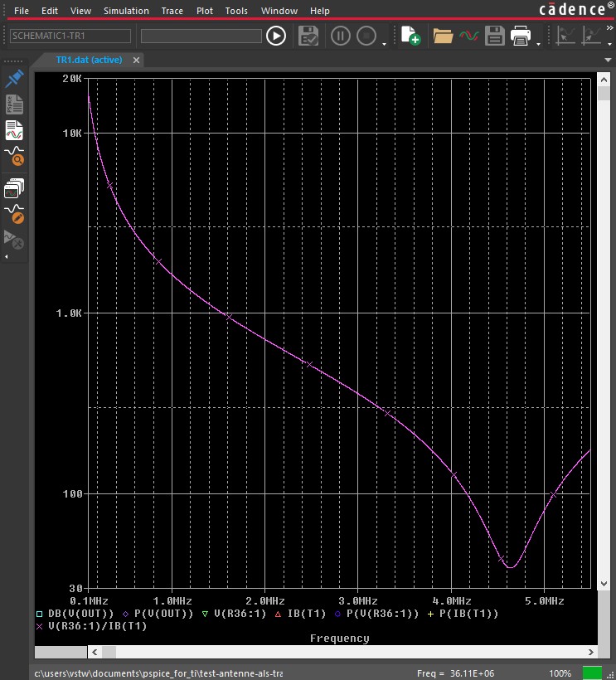Screen dimensions: 616x680
Task: Open the File menu
Action: point(22,11)
